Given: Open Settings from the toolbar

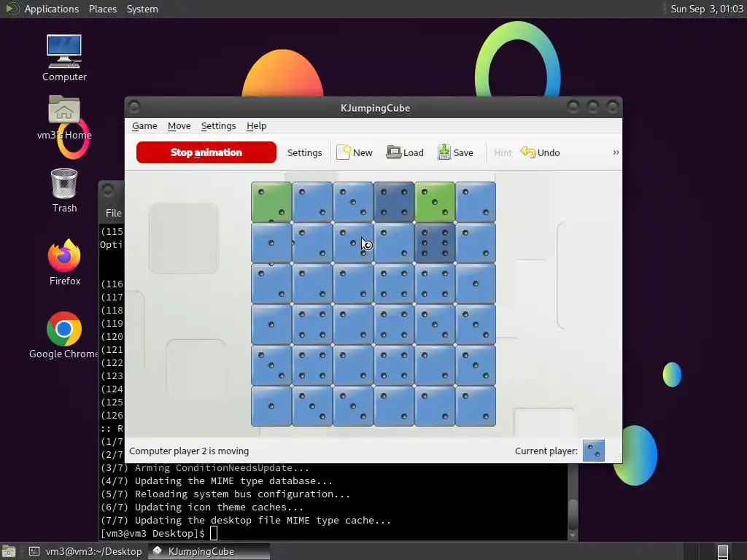Looking at the screenshot, I should [304, 153].
